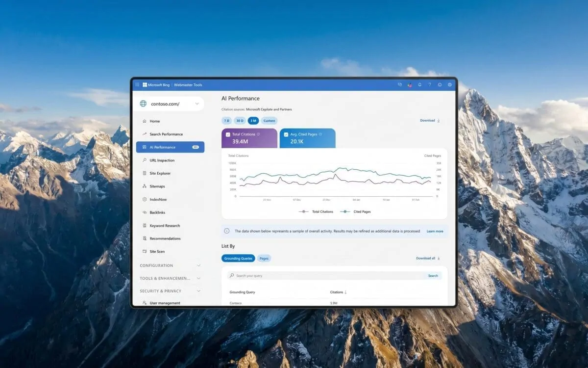This screenshot has width=588, height=368.
Task: Click the IndexNow gear icon
Action: (x=145, y=199)
